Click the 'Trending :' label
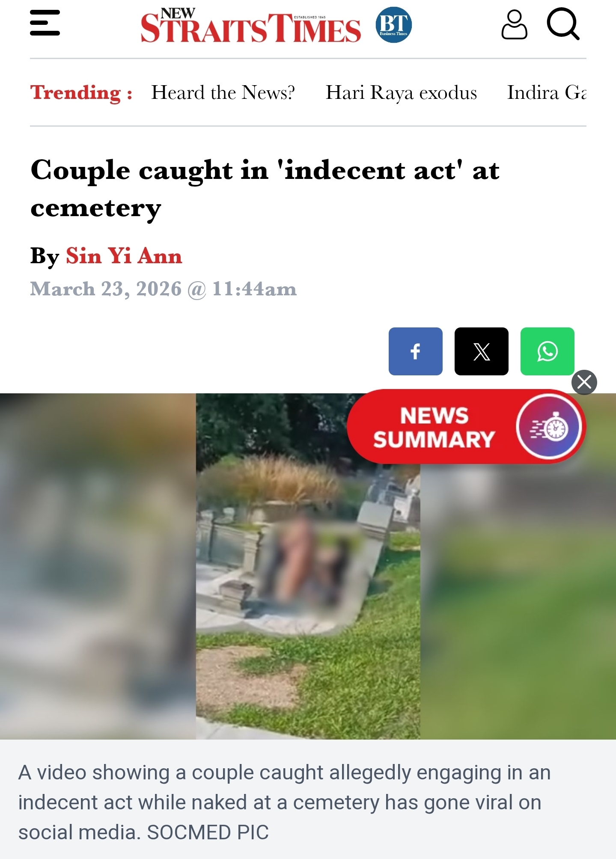The image size is (616, 859). click(81, 93)
